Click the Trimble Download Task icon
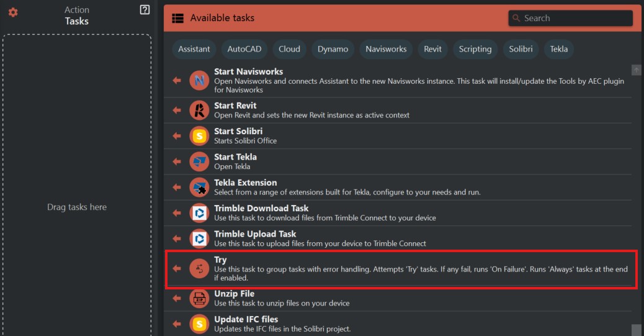The width and height of the screenshot is (644, 336). (x=199, y=213)
